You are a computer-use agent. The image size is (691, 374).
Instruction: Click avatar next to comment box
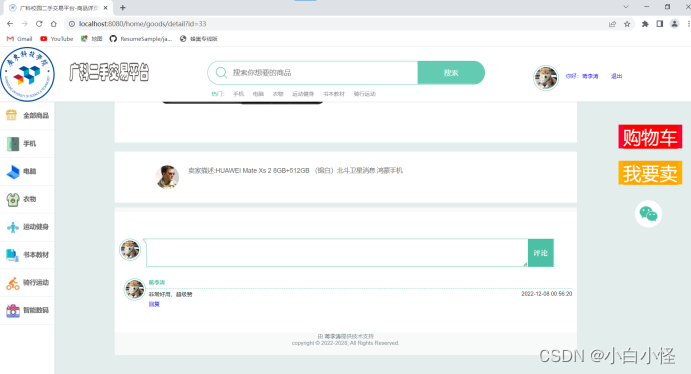click(x=130, y=250)
